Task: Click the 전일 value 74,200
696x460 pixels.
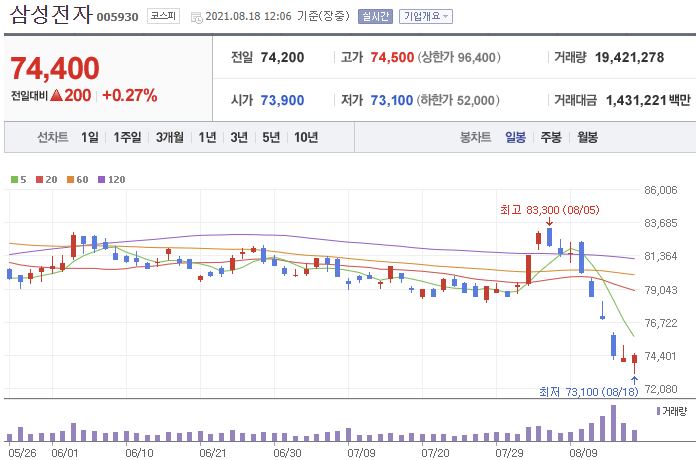Action: point(282,57)
